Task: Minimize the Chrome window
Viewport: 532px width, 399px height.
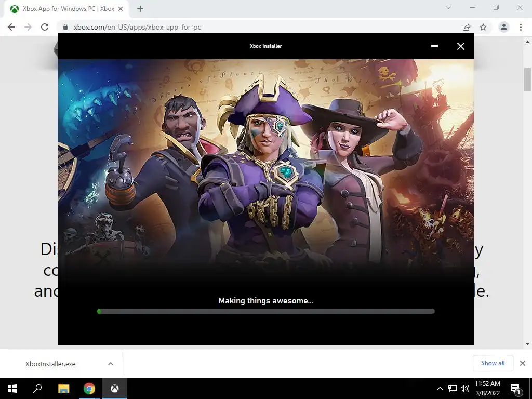Action: pos(472,7)
